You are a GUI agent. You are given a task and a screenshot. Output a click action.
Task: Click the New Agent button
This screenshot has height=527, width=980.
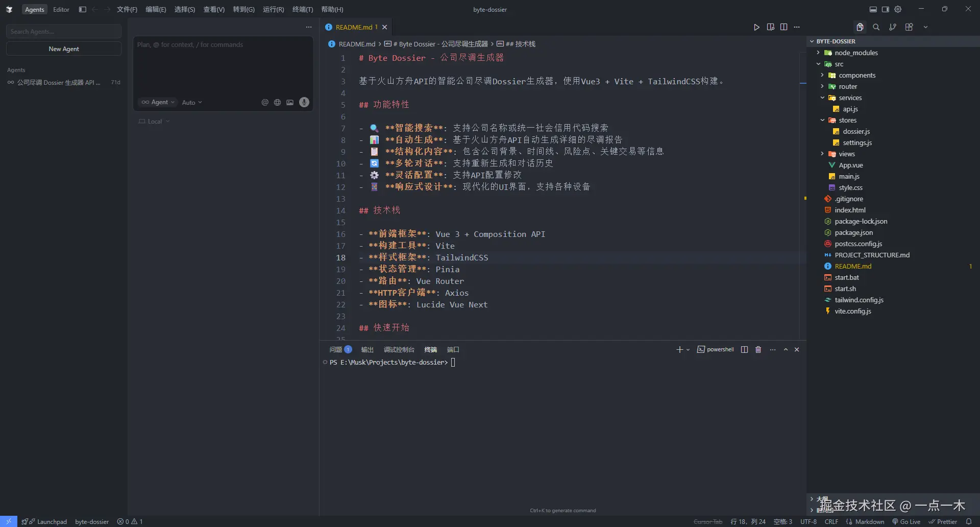tap(64, 49)
